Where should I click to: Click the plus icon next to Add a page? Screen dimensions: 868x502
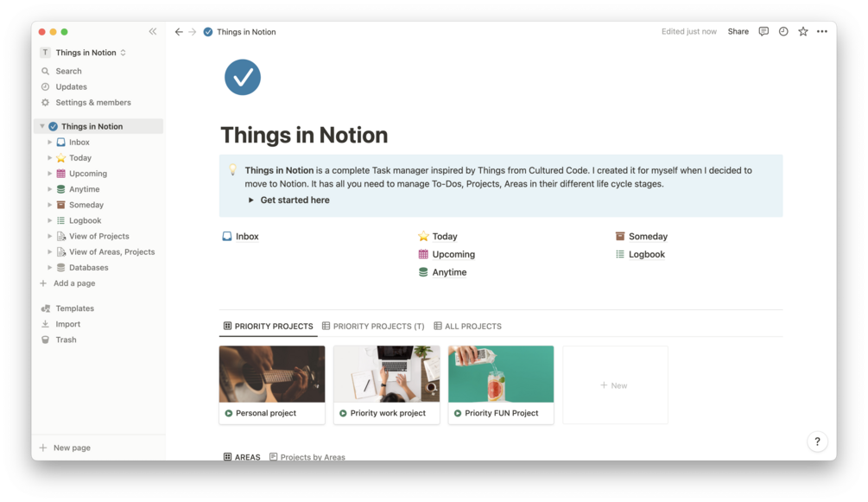(43, 283)
